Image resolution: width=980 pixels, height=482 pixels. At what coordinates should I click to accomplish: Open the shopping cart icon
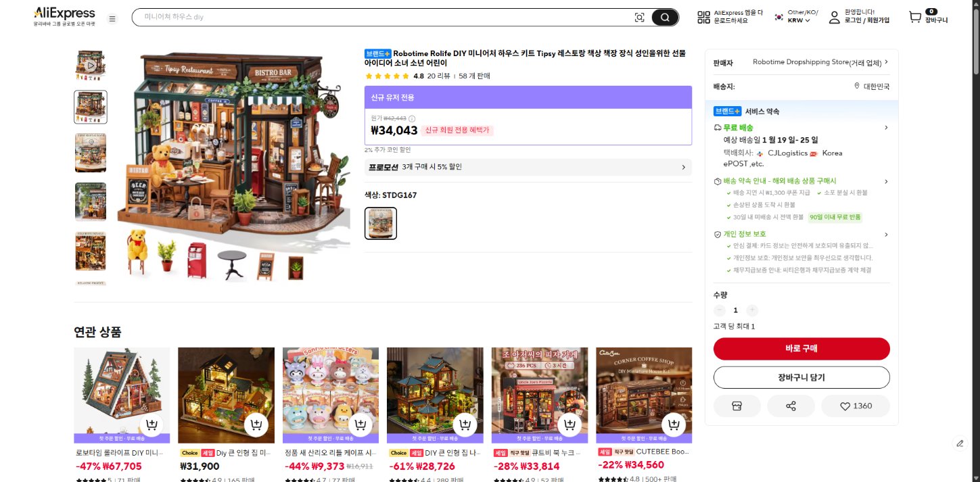[915, 17]
